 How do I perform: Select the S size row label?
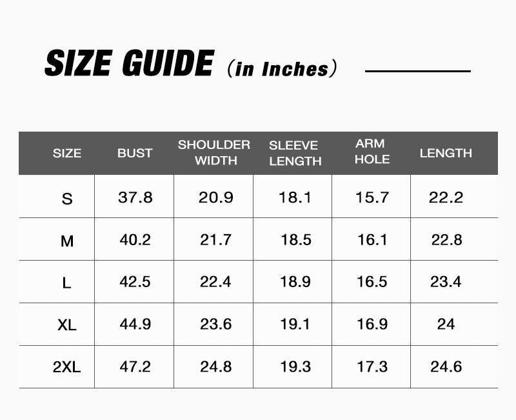[67, 199]
